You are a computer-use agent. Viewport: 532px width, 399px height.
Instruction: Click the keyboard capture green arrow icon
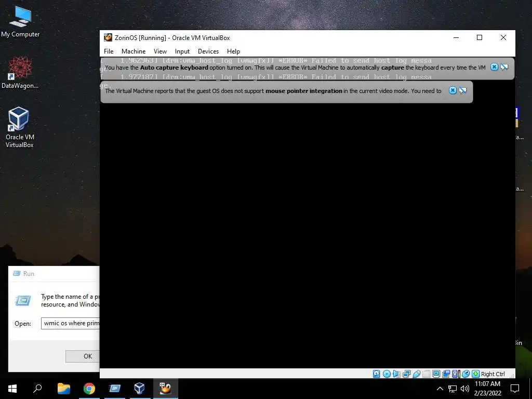click(x=476, y=374)
